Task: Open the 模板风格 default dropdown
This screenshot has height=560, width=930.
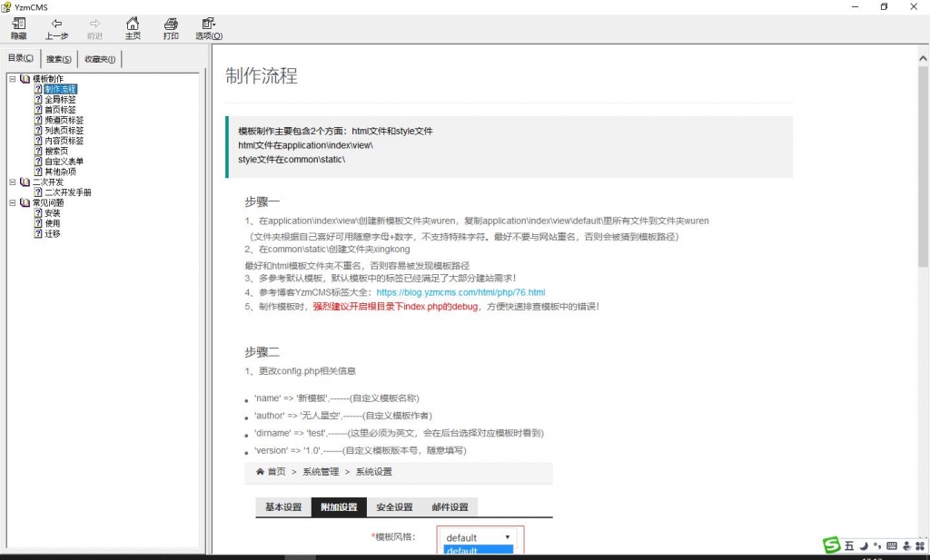Action: [478, 537]
